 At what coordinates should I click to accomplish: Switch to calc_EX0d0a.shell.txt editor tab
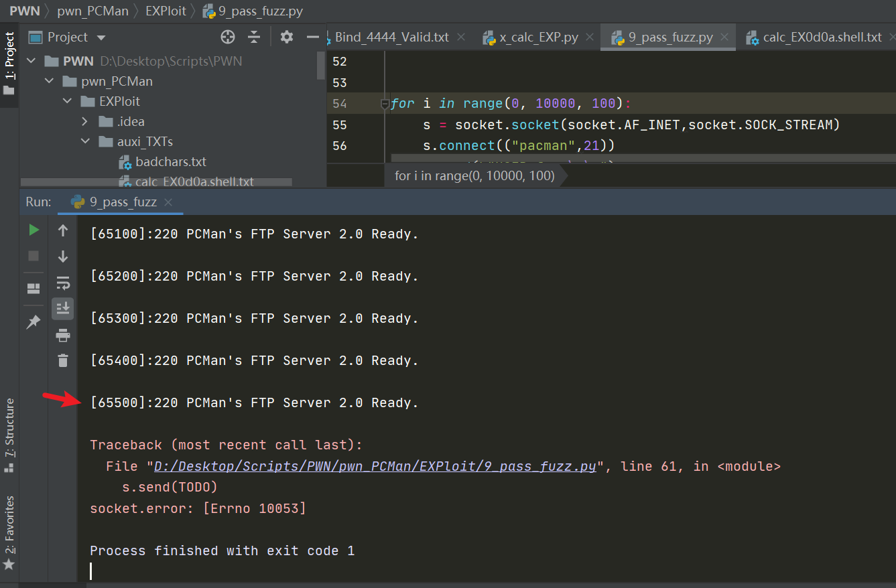pyautogui.click(x=822, y=38)
